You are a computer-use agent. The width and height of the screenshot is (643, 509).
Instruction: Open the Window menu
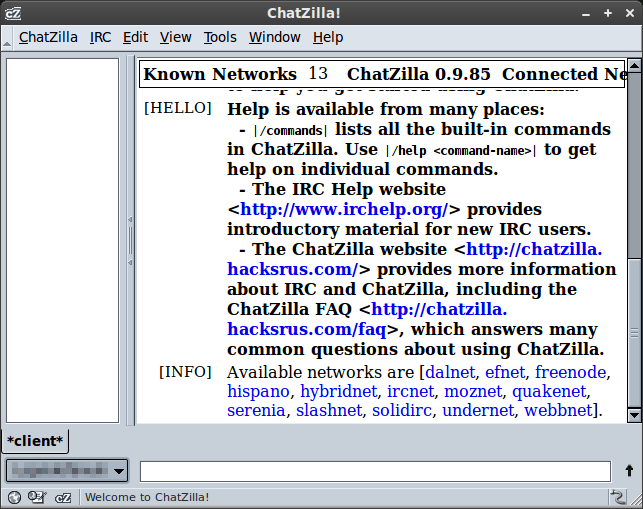click(x=275, y=37)
